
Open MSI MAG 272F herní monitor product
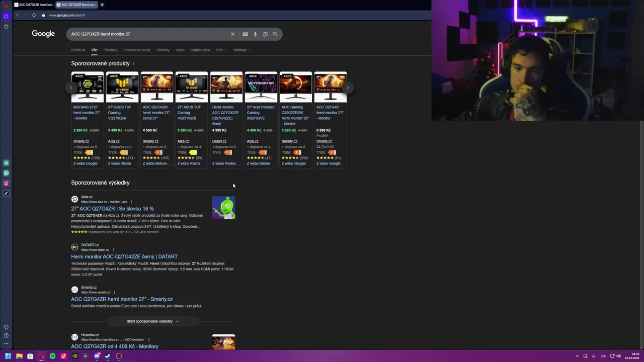coord(87,113)
